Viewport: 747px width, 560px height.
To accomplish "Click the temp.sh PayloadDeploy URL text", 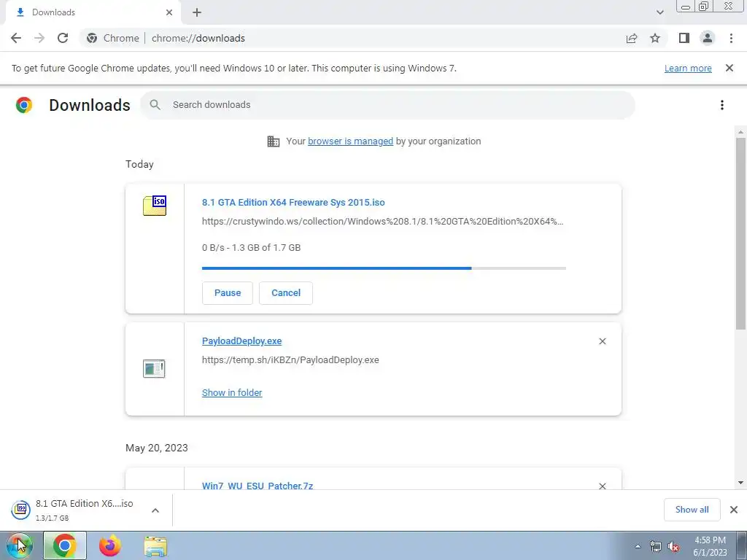I will [x=290, y=360].
